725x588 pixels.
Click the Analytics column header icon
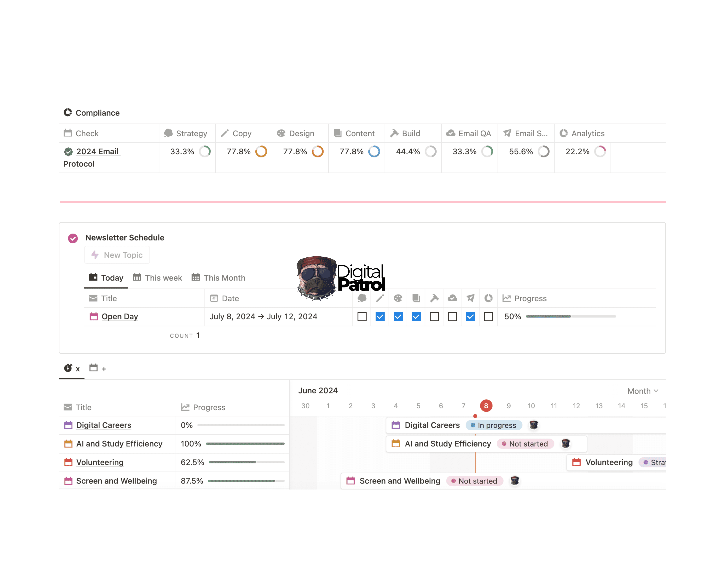563,133
